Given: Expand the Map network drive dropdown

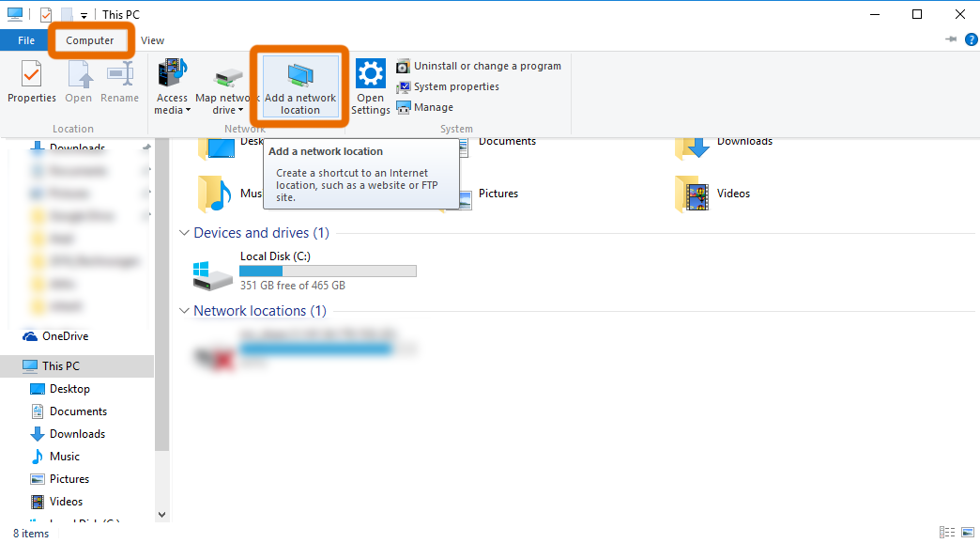Looking at the screenshot, I should point(226,103).
